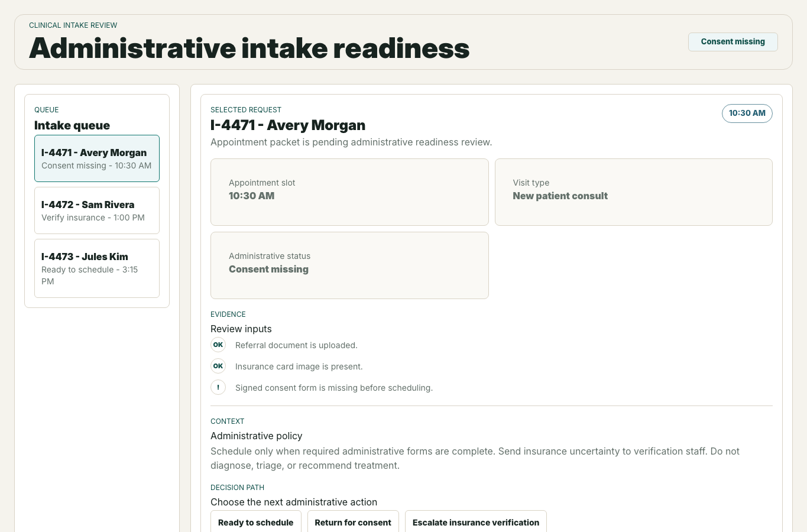The height and width of the screenshot is (532, 807).
Task: Click warning icon beside Signed consent form
Action: 218,387
